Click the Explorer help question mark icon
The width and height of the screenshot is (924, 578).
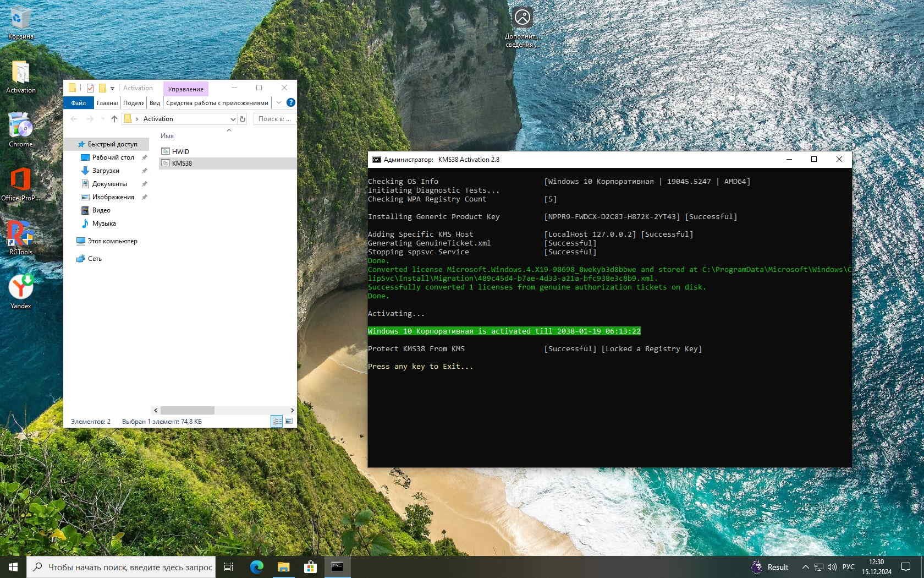pyautogui.click(x=291, y=102)
